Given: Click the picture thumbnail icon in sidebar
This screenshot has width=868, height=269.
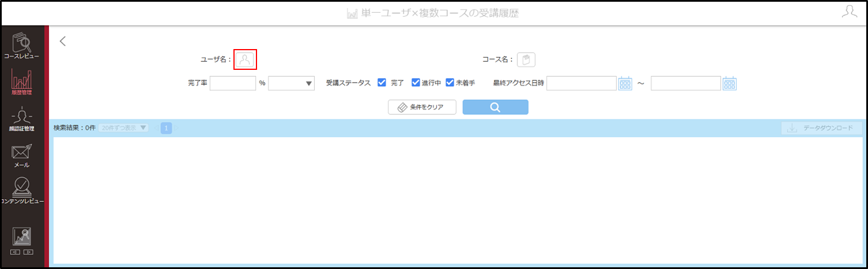Looking at the screenshot, I should click(x=21, y=236).
